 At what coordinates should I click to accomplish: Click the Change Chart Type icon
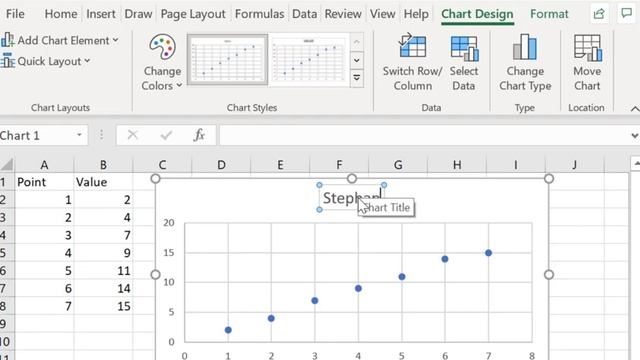[525, 47]
